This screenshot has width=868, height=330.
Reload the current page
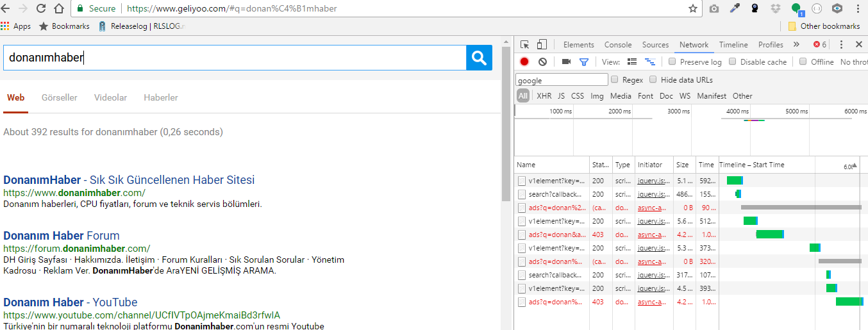[x=41, y=8]
